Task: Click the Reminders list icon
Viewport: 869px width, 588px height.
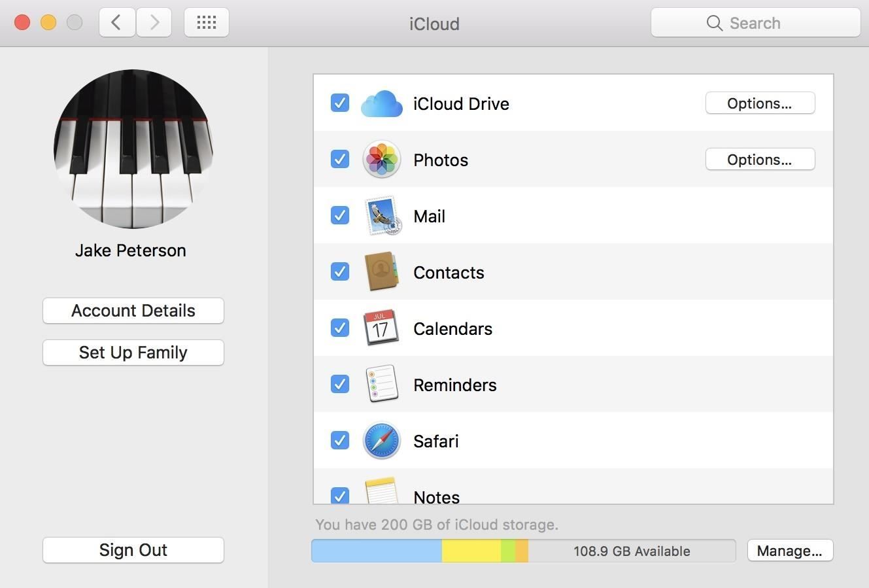Action: pyautogui.click(x=382, y=385)
